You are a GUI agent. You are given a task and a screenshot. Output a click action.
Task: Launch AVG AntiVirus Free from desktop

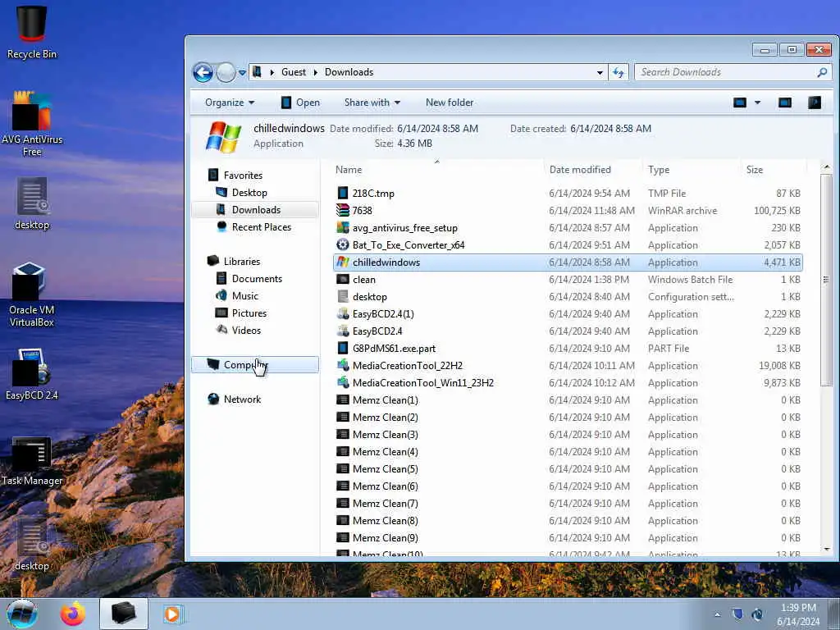point(32,123)
